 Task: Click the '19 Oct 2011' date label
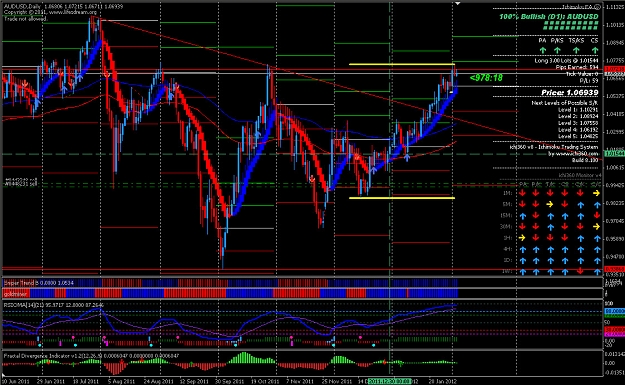click(x=264, y=381)
